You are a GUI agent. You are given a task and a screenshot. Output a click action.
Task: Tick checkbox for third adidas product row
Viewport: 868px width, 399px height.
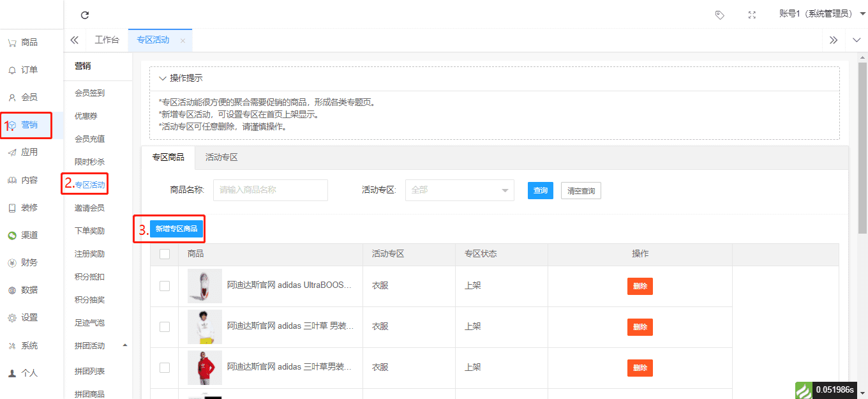point(165,368)
